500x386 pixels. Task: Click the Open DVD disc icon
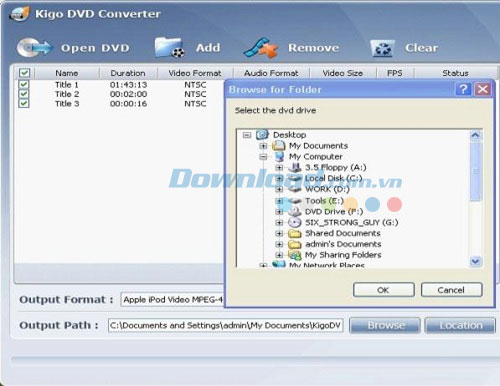pyautogui.click(x=34, y=48)
